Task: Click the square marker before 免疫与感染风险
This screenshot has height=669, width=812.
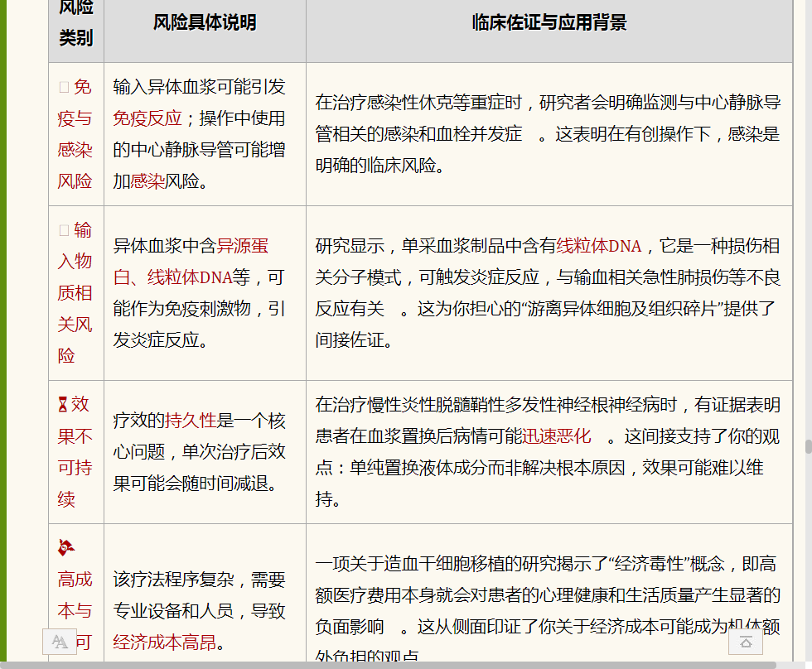Action: pos(62,87)
